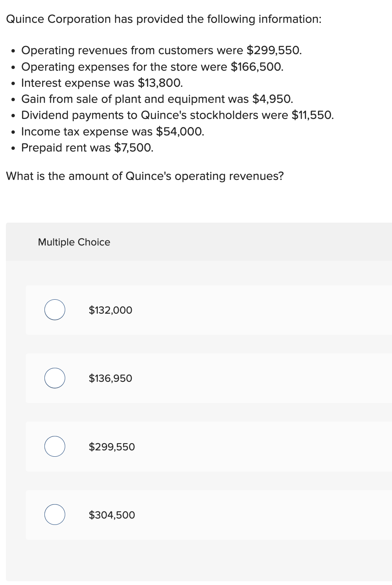
Task: Select the $304,500 radio button
Action: 55,515
